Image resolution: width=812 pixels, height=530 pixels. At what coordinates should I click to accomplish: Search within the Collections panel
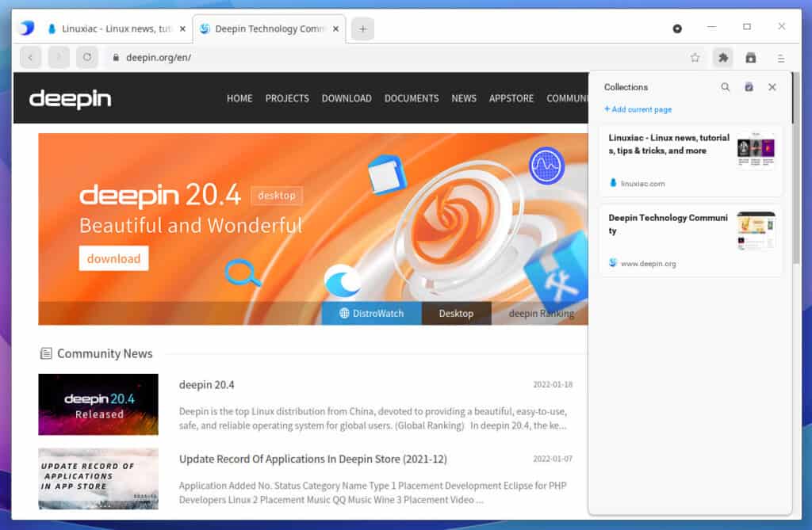coord(725,87)
